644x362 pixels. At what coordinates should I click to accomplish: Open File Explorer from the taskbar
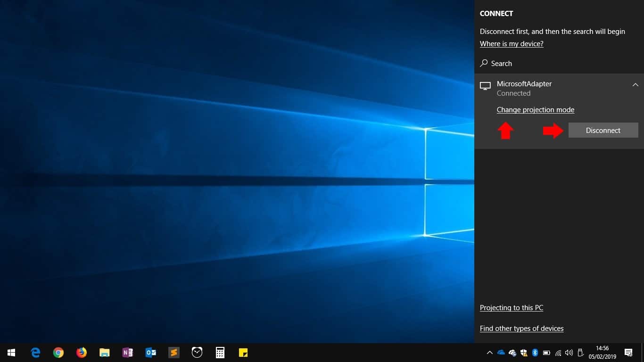[x=105, y=353]
